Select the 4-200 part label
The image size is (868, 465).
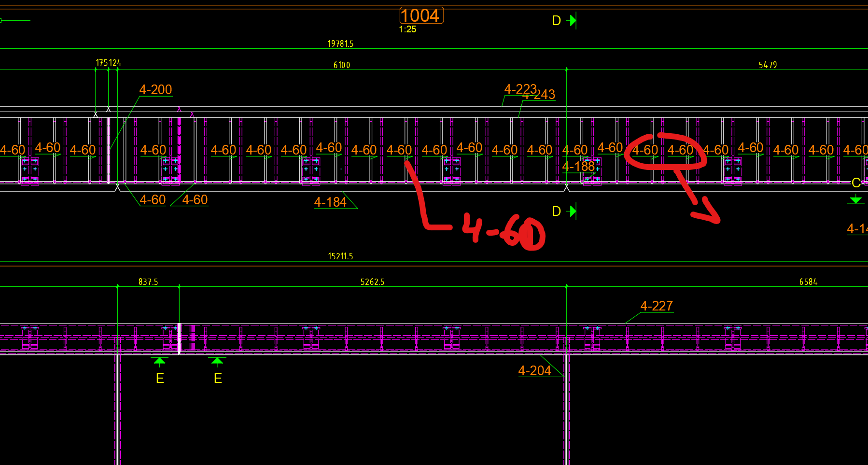tap(155, 89)
